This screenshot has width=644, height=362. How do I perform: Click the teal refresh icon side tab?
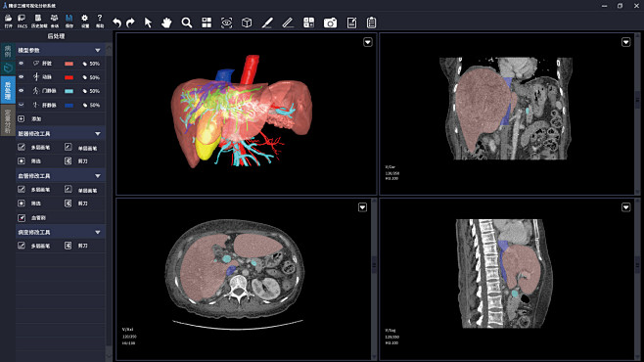pyautogui.click(x=8, y=68)
